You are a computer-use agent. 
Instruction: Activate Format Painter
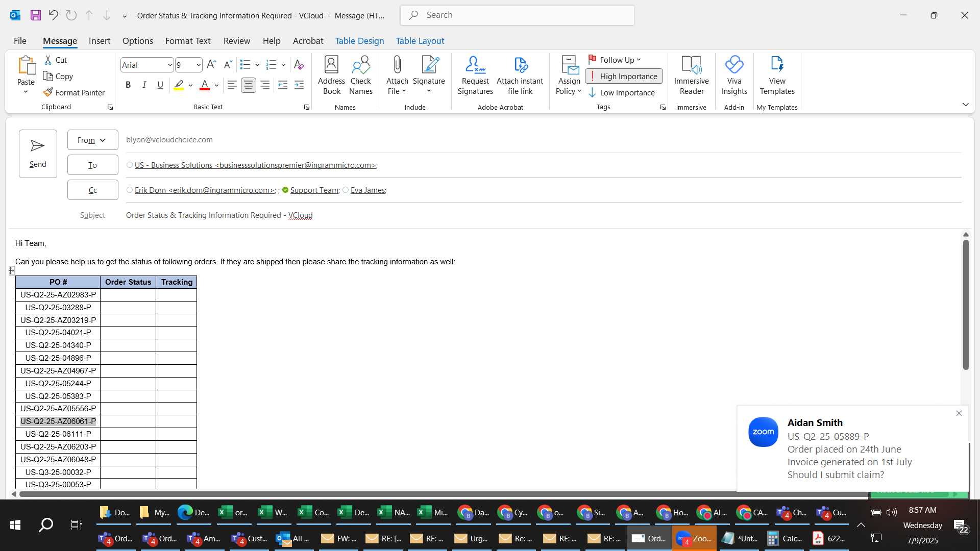coord(75,92)
